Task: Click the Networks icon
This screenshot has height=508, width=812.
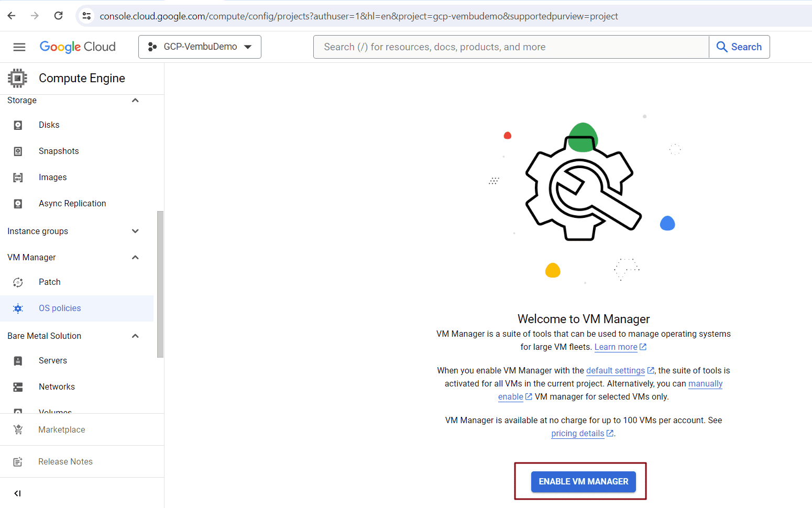Action: point(18,387)
